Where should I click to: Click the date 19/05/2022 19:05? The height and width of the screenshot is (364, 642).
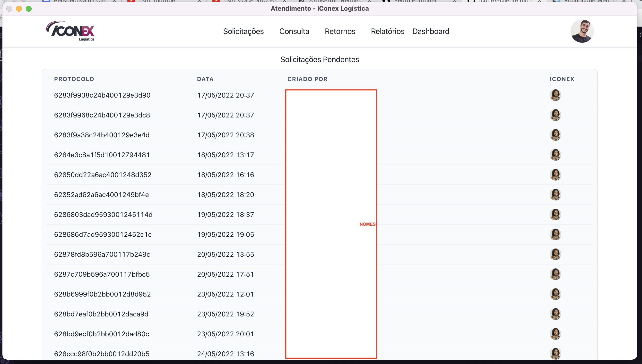[x=226, y=234]
